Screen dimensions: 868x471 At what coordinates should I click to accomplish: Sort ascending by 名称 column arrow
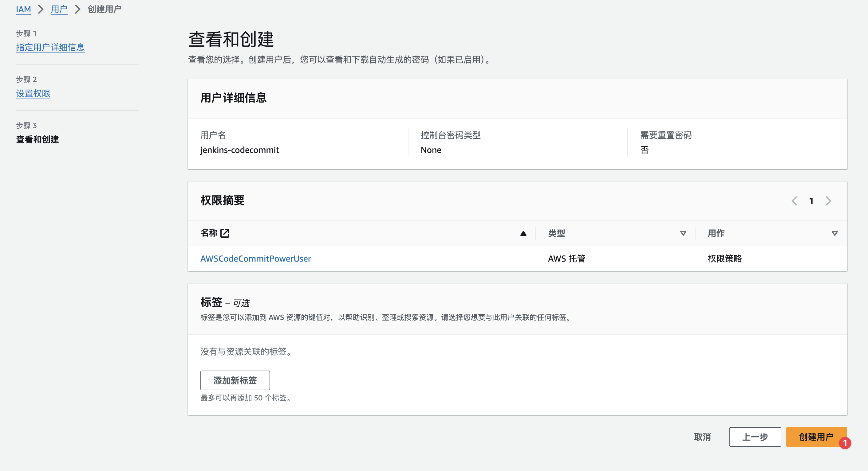pos(523,233)
